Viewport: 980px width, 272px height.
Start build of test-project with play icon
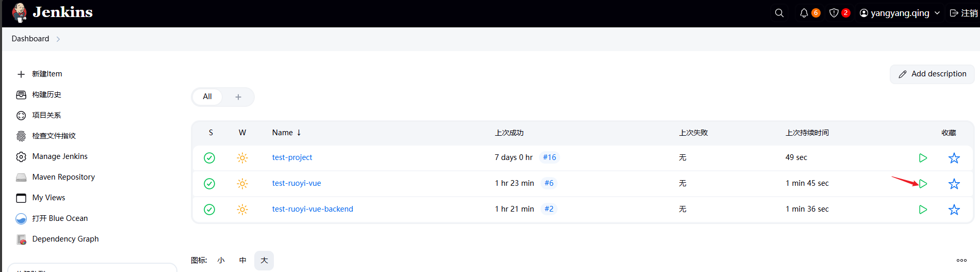pyautogui.click(x=923, y=158)
